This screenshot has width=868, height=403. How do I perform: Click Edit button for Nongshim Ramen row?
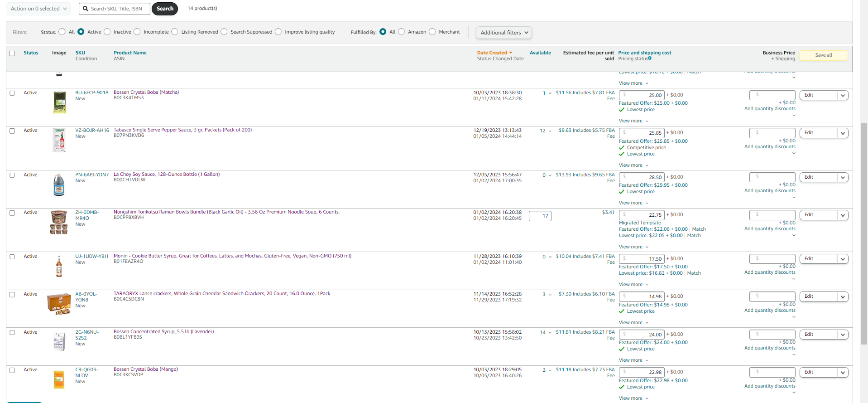[x=819, y=215]
